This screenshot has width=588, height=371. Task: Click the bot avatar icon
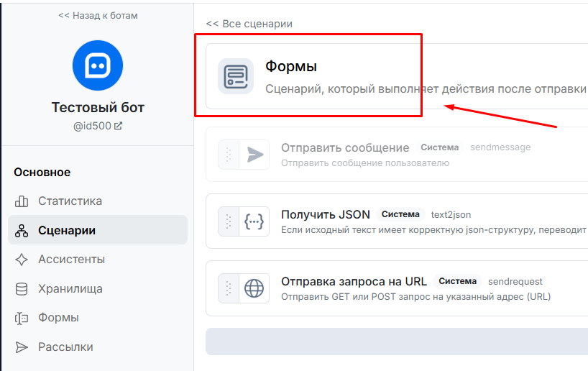pyautogui.click(x=98, y=65)
